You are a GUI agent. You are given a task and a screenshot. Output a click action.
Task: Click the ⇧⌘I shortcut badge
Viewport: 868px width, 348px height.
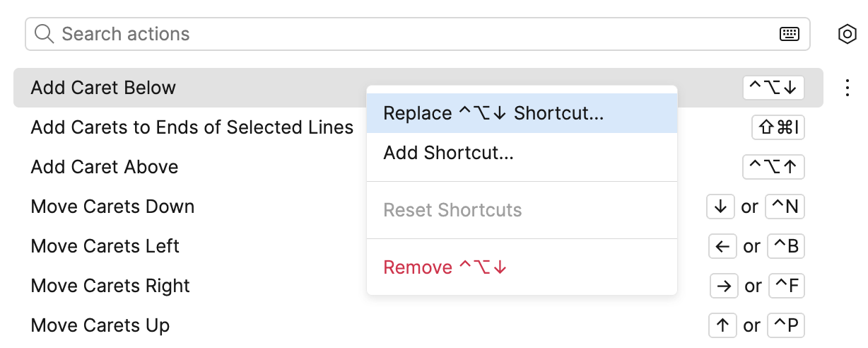point(778,127)
